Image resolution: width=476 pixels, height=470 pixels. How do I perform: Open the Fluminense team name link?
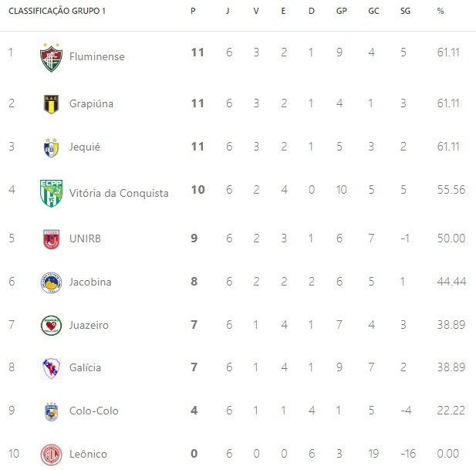[x=97, y=56]
